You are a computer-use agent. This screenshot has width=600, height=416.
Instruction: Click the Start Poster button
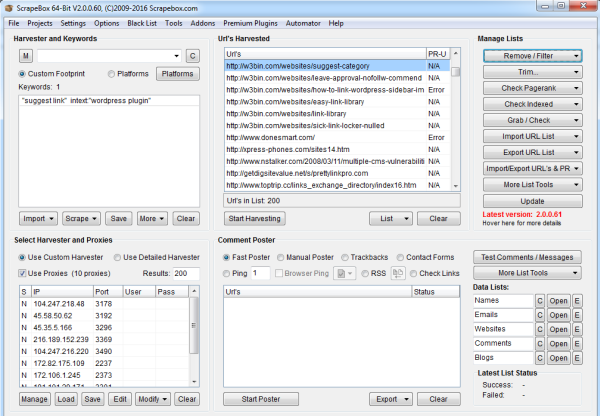click(261, 399)
